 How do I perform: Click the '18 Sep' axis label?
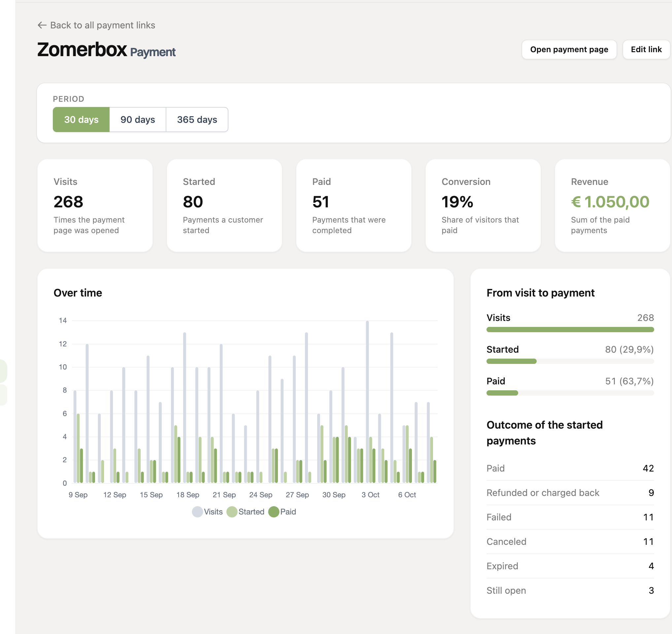187,495
